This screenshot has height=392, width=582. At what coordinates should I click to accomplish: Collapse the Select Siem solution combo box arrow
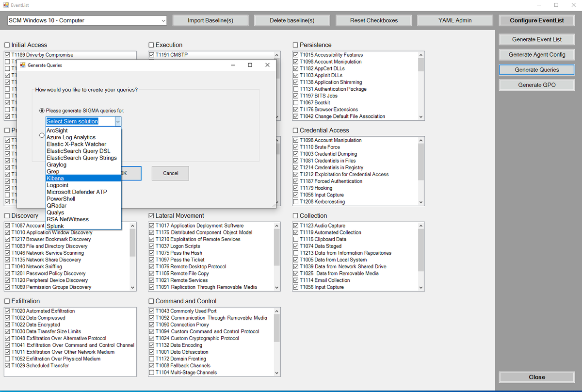tap(117, 121)
